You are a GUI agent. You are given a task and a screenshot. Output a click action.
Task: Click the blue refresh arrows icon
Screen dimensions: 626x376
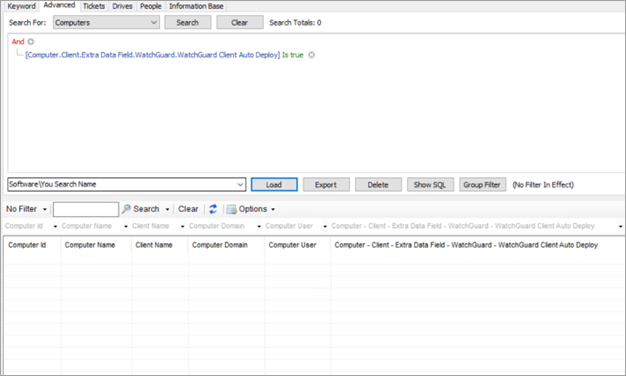point(213,209)
